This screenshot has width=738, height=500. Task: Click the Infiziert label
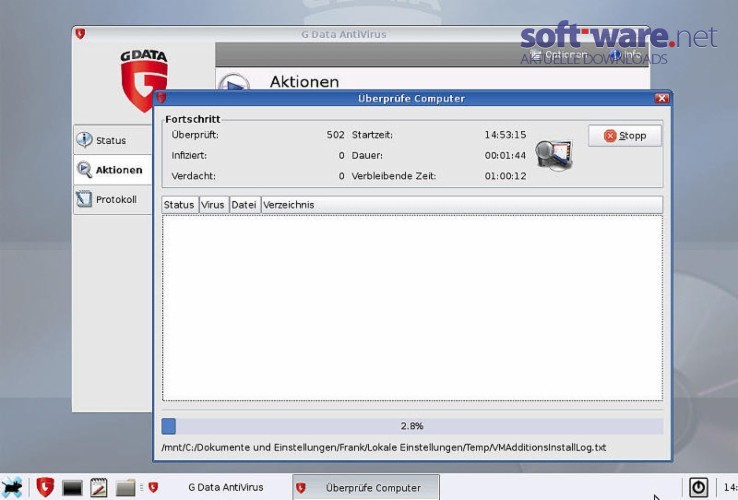(189, 155)
